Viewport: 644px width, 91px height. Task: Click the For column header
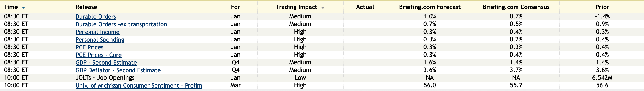(x=235, y=7)
